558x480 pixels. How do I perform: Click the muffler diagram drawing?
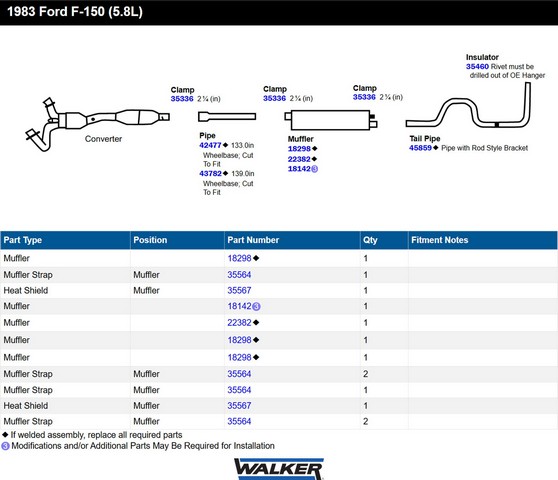click(x=331, y=120)
